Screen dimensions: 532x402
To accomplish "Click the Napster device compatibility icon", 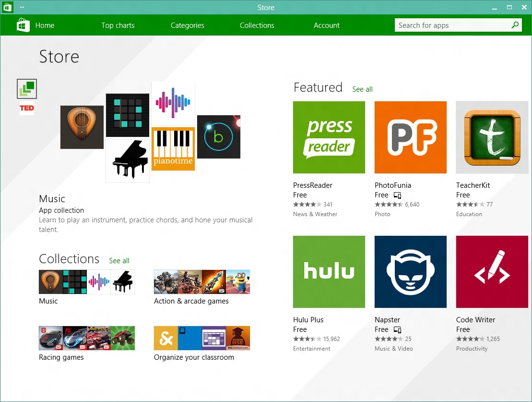I will [397, 330].
